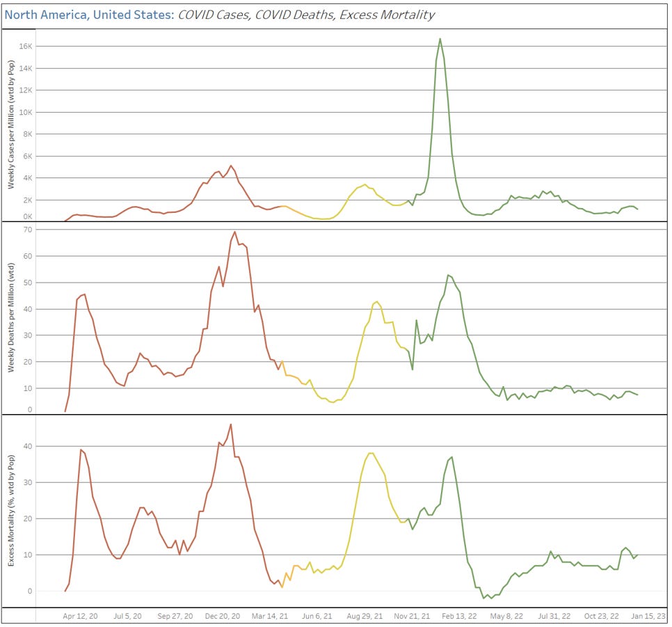Click the 'Jan 15, 23' date label
This screenshot has height=627, width=672.
click(648, 617)
